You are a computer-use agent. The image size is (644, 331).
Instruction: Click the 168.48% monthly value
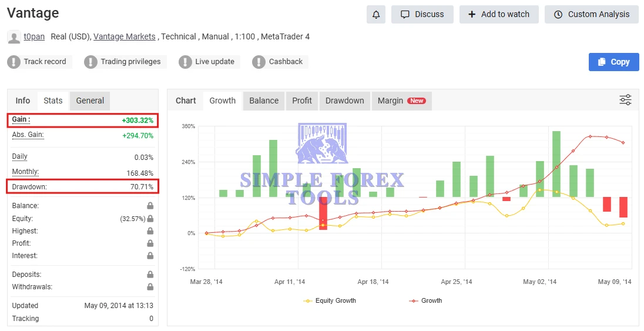(x=140, y=173)
